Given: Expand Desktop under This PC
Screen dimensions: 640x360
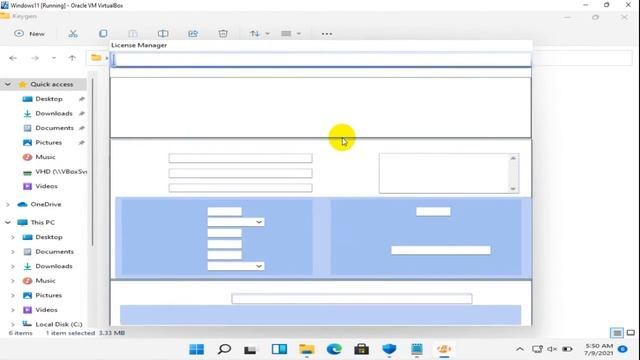Looking at the screenshot, I should [13, 237].
